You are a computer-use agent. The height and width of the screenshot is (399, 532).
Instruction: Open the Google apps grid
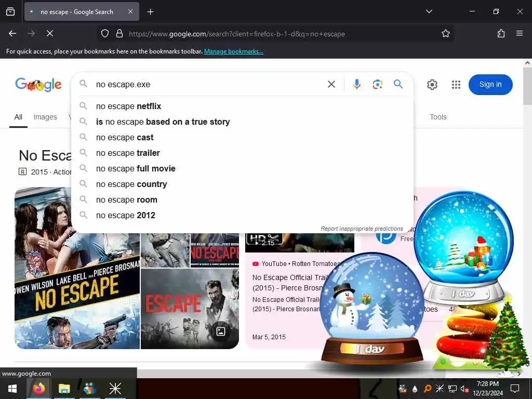[456, 85]
